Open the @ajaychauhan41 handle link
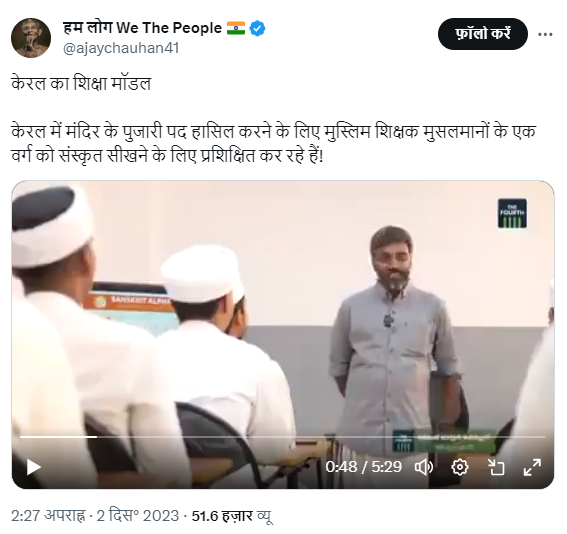Viewport: 567px width, 534px height. pyautogui.click(x=121, y=48)
